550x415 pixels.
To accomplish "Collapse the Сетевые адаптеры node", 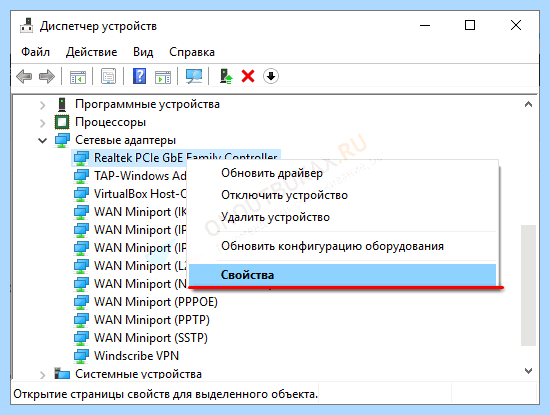I will click(x=42, y=141).
